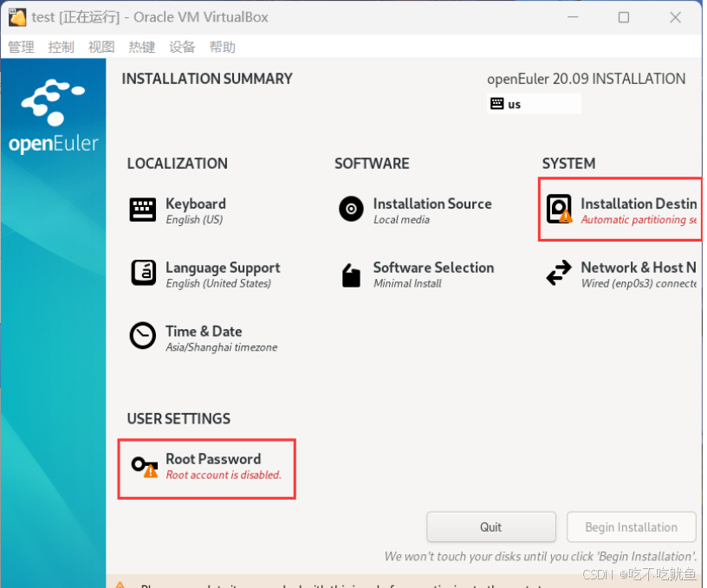
Task: Close the VirtualBox window
Action: coord(675,17)
